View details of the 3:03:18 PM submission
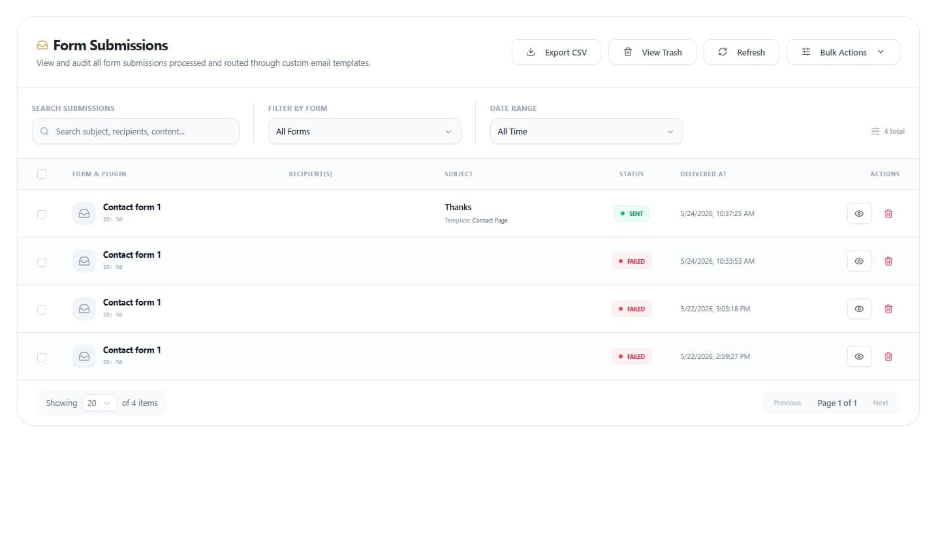This screenshot has height=560, width=938. pyautogui.click(x=859, y=309)
